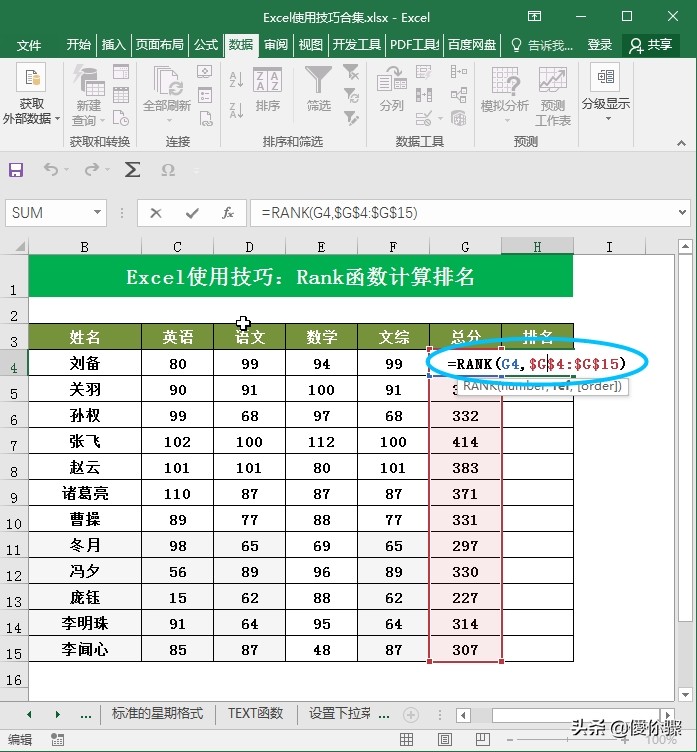The width and height of the screenshot is (697, 752).
Task: Switch to Page Break Preview in status bar
Action: click(483, 740)
